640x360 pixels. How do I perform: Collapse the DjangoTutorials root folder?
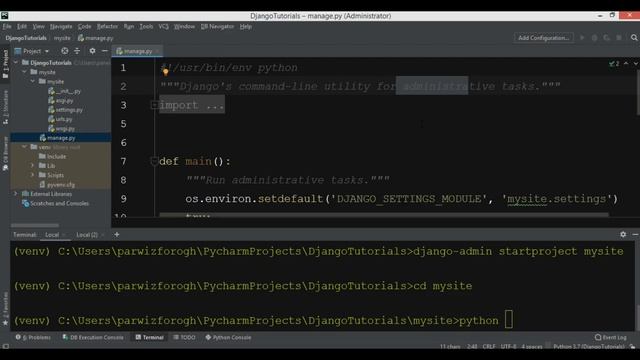coord(16,62)
